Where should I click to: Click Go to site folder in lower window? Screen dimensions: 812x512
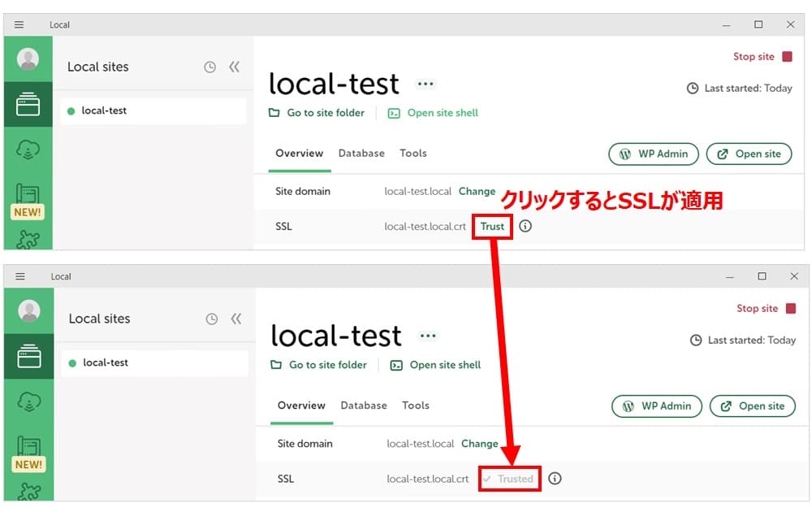pyautogui.click(x=319, y=365)
